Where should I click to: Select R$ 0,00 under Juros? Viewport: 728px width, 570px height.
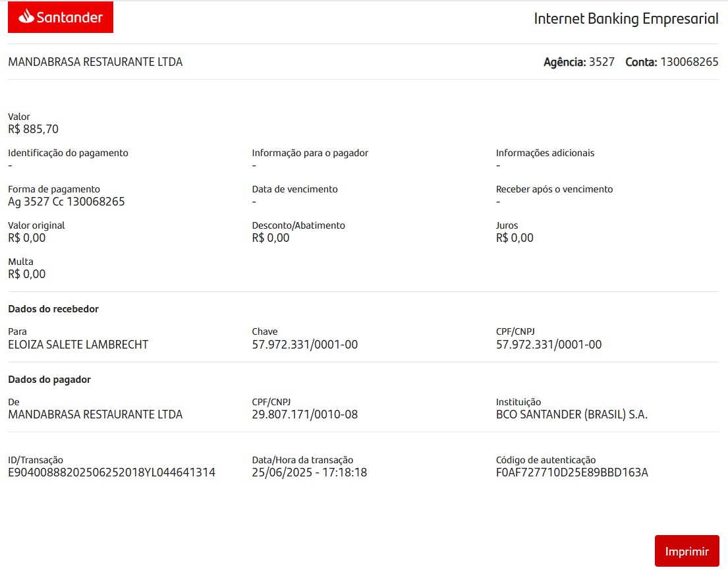click(515, 238)
